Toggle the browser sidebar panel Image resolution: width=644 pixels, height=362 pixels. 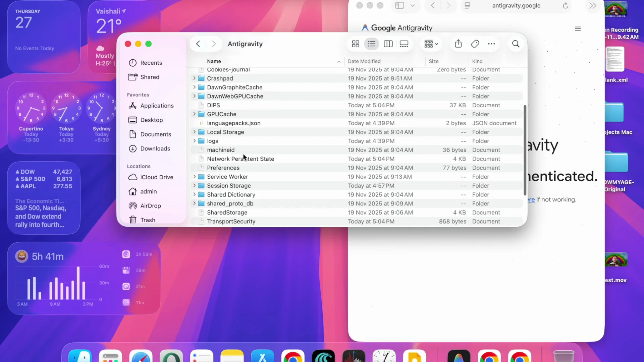399,5
